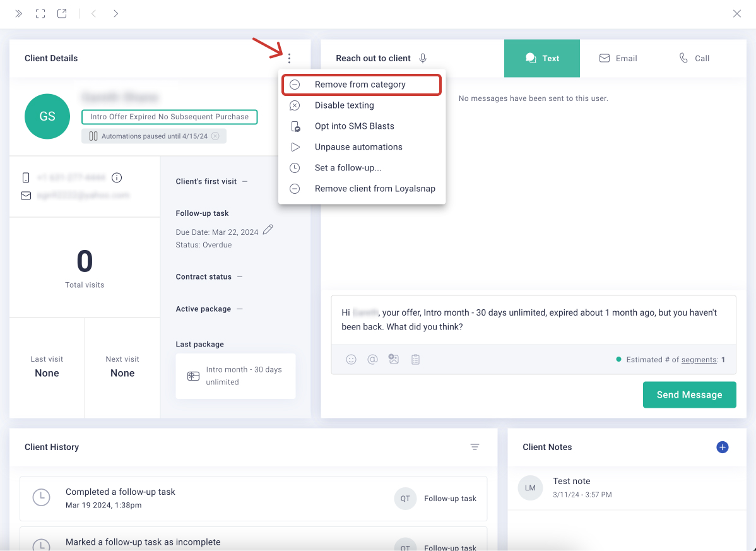Click inside the message text box

tap(533, 319)
